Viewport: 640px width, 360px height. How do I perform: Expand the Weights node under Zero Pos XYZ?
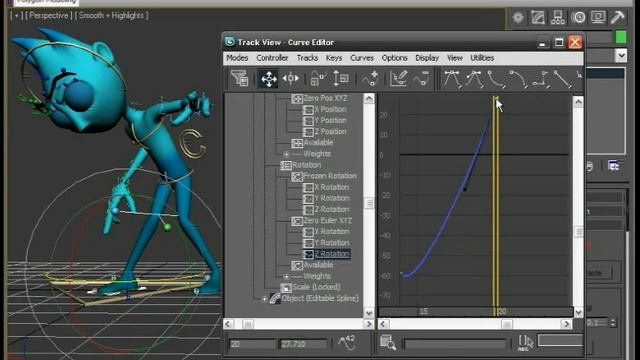pyautogui.click(x=287, y=154)
